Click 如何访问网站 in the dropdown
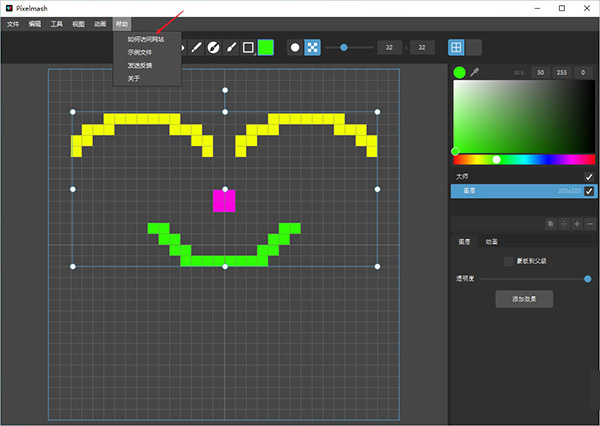This screenshot has height=426, width=600. (146, 39)
